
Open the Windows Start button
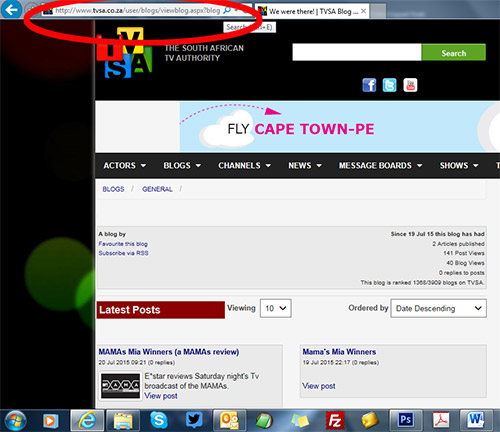[15, 421]
